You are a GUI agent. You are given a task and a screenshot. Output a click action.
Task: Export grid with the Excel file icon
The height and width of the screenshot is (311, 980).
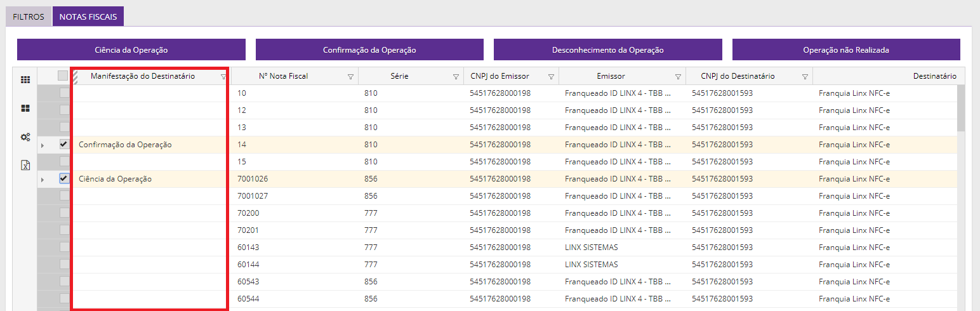tap(25, 166)
